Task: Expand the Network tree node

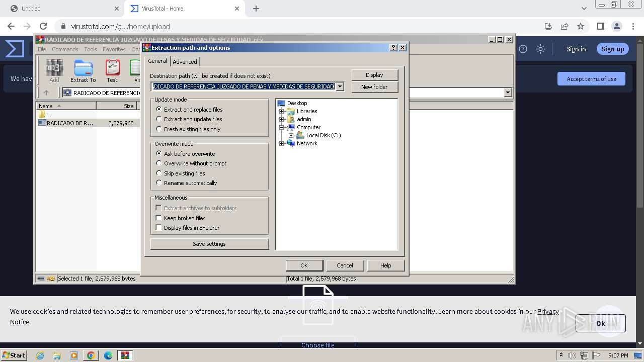Action: 282,143
